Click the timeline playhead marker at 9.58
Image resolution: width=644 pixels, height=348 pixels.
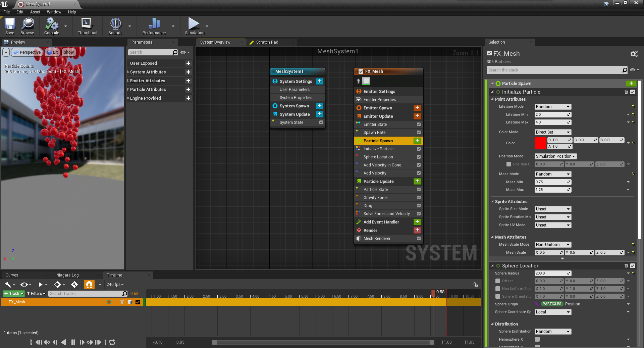tap(433, 293)
